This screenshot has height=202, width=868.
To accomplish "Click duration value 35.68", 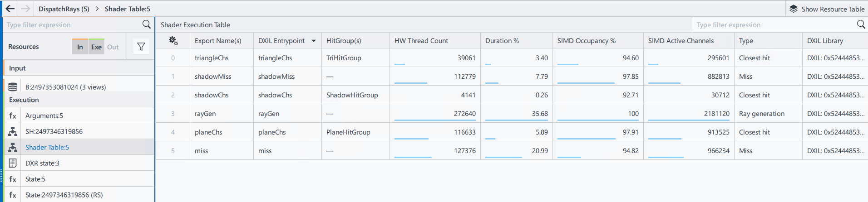I will coord(540,114).
